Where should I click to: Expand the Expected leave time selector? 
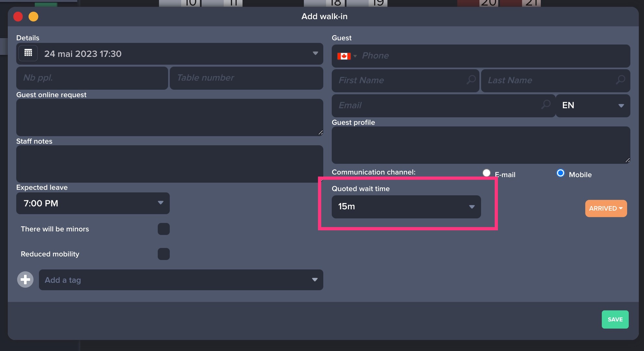160,203
